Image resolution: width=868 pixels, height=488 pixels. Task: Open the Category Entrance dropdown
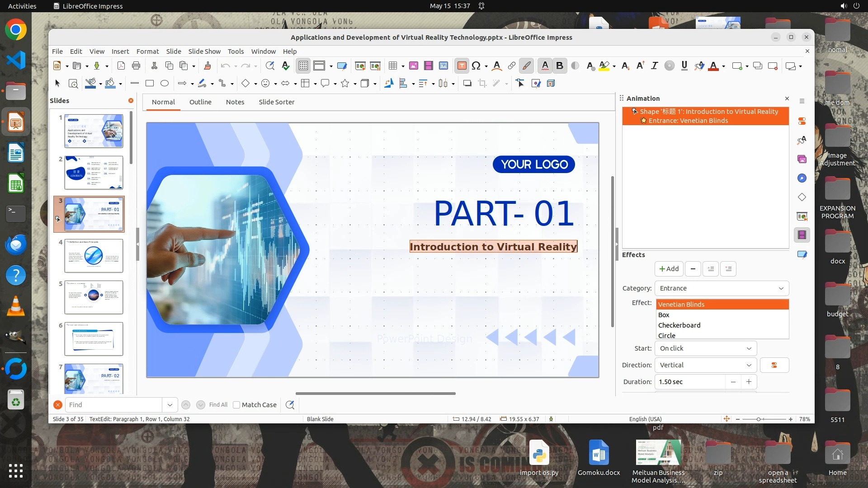point(722,288)
